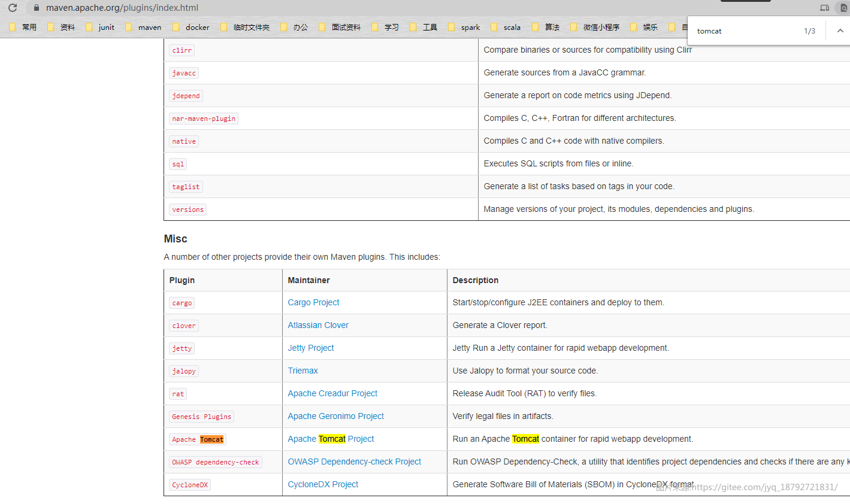Follow the Jetty Project maintainer link

tap(311, 348)
